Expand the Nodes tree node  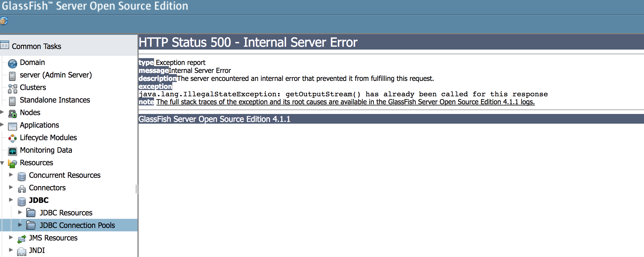2,112
